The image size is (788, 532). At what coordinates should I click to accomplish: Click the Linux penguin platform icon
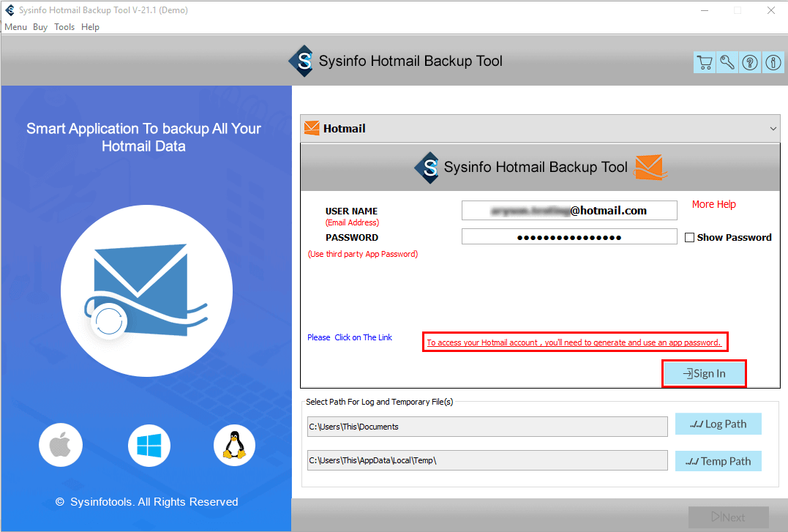(234, 445)
